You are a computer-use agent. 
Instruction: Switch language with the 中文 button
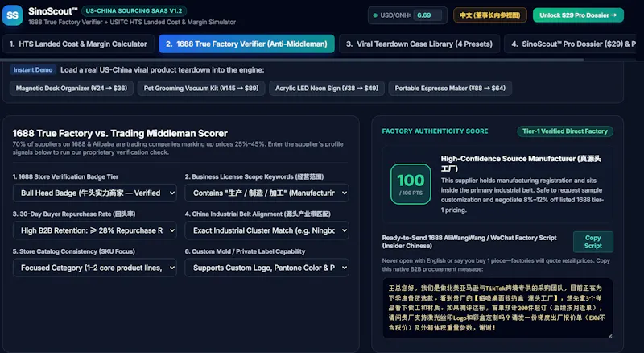pyautogui.click(x=490, y=15)
